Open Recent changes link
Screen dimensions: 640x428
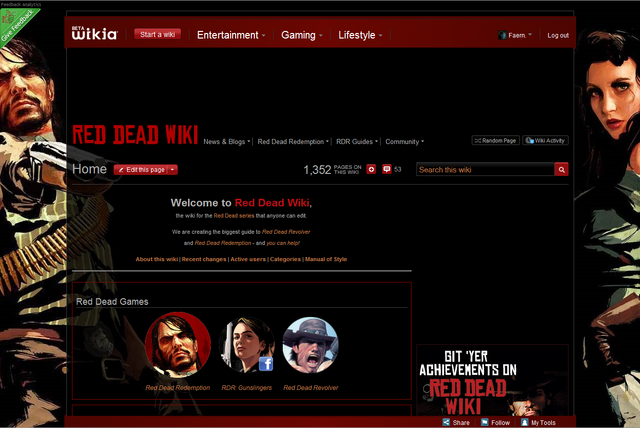[x=204, y=259]
